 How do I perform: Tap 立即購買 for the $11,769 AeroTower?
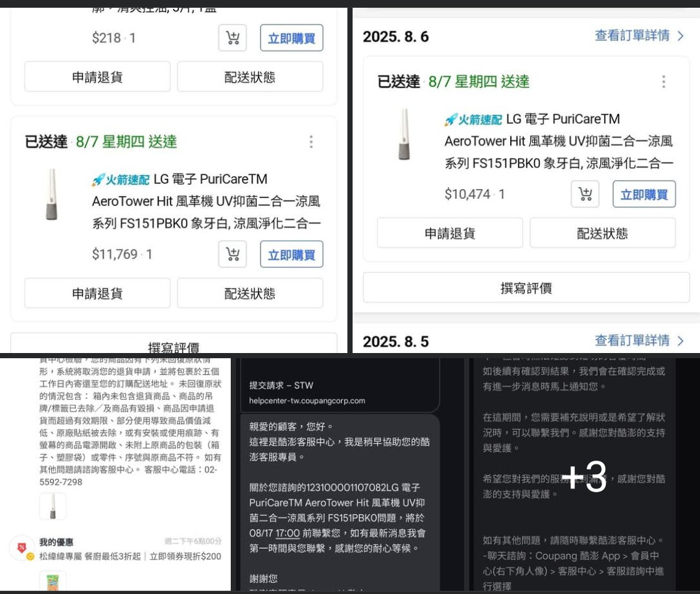click(x=292, y=255)
